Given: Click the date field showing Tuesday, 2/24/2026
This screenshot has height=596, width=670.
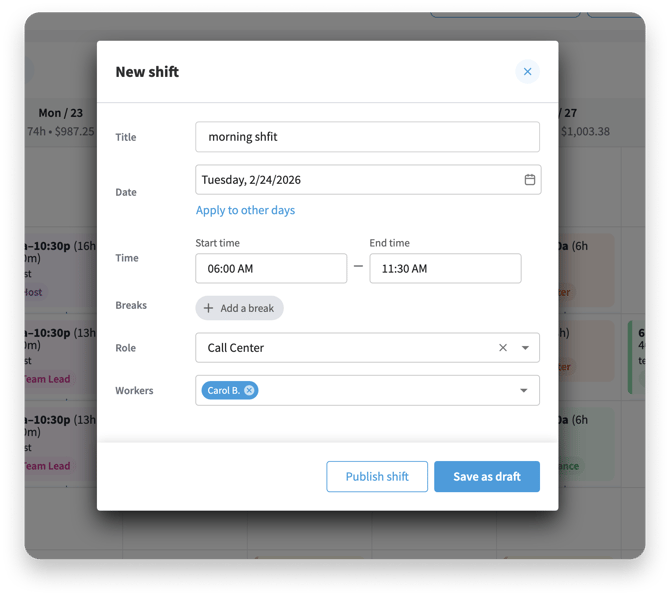Looking at the screenshot, I should (355, 180).
